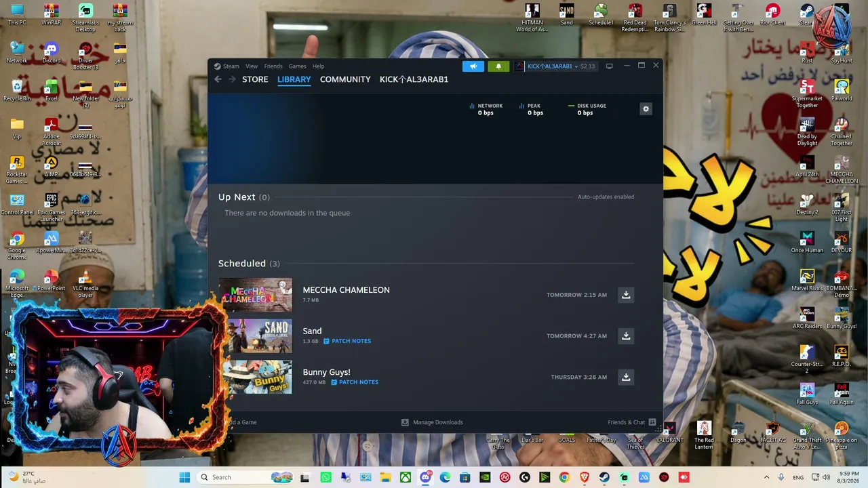868x488 pixels.
Task: Open WhatsApp from the taskbar
Action: point(325,477)
